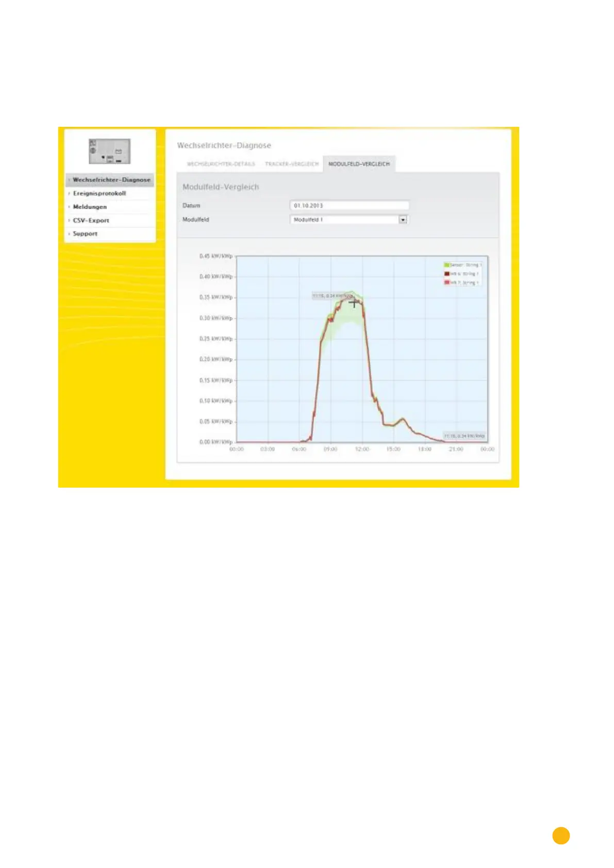614x868 pixels.
Task: Select the Modulfeld-Vergleich tab
Action: pyautogui.click(x=359, y=164)
